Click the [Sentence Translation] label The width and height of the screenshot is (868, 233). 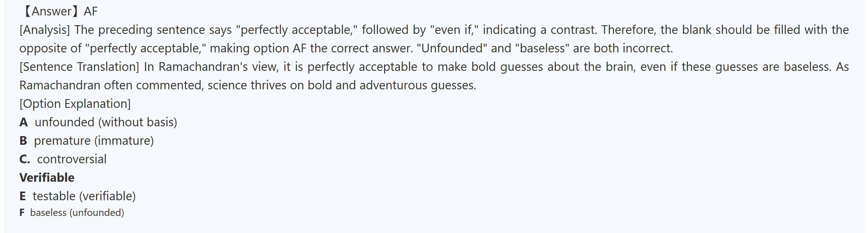(x=79, y=67)
